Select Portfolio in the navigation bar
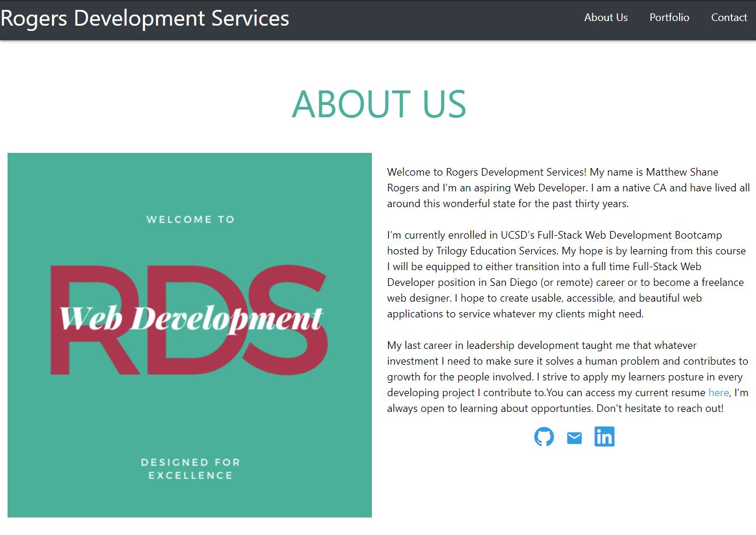This screenshot has width=756, height=535. click(x=669, y=18)
